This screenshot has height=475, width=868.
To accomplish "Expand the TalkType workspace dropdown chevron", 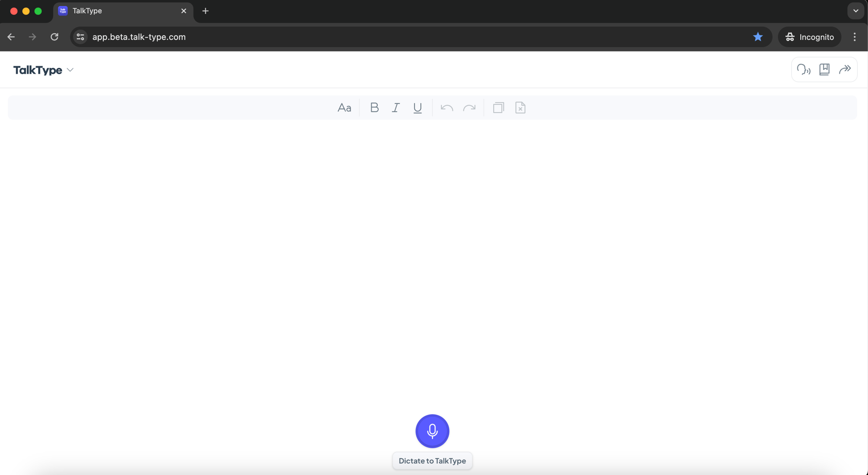I will coord(71,70).
